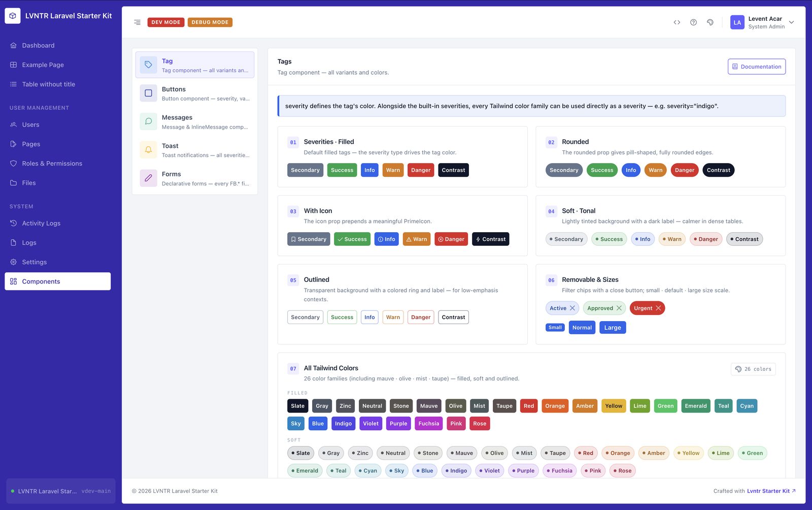Remove the Active chip via its X
The image size is (812, 510).
pos(572,308)
